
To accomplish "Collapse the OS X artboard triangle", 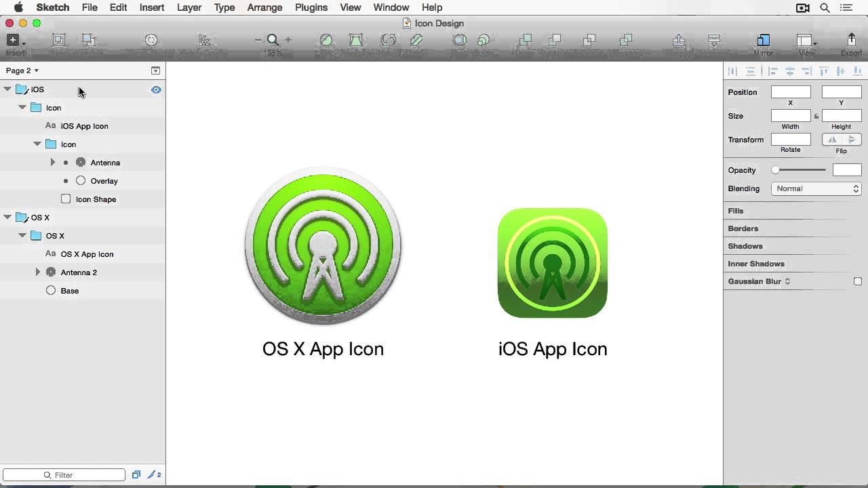I will (7, 218).
